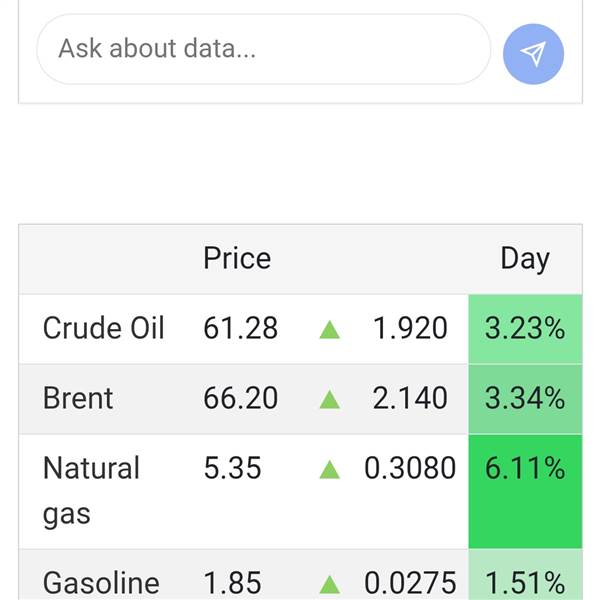Click the Natural gas green up arrow
This screenshot has height=600, width=600.
coord(330,469)
